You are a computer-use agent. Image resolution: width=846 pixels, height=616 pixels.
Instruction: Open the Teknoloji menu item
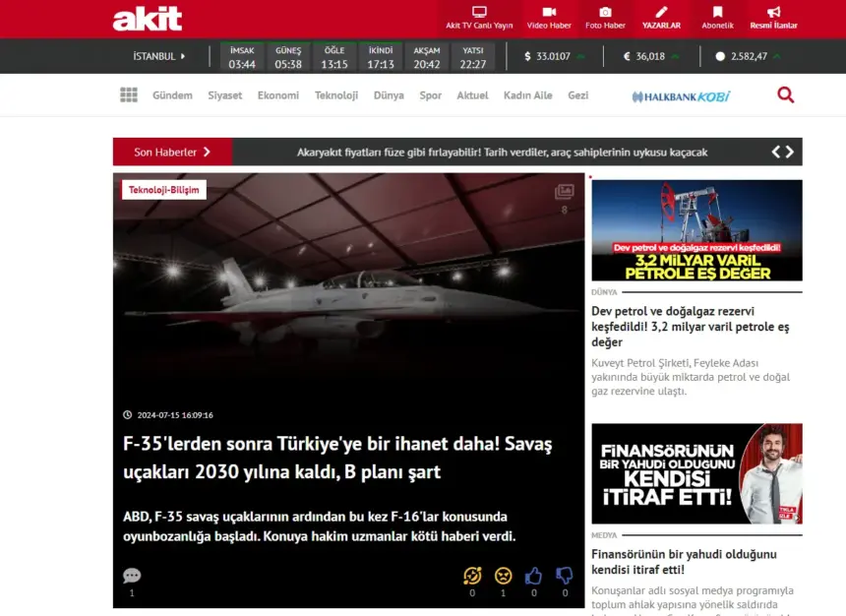click(336, 95)
